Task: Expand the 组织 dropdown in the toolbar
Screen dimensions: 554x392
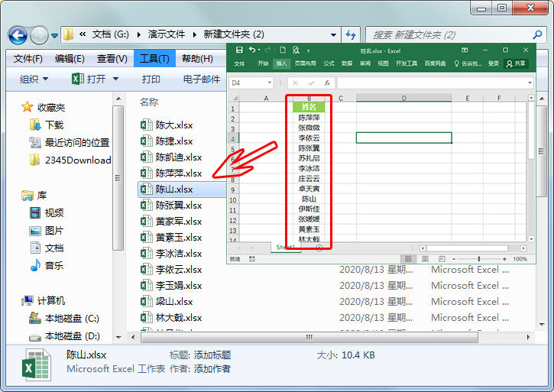Action: pos(34,79)
